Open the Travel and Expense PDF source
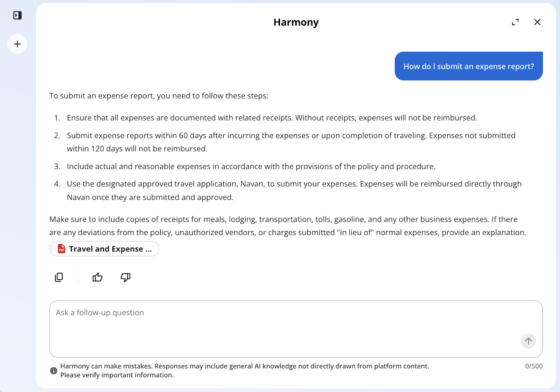560x392 pixels. (104, 249)
